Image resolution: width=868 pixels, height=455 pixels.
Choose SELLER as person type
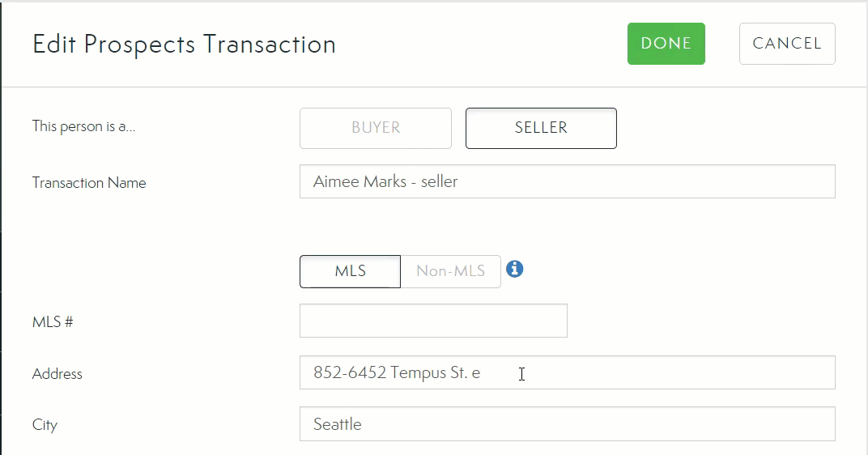click(541, 128)
